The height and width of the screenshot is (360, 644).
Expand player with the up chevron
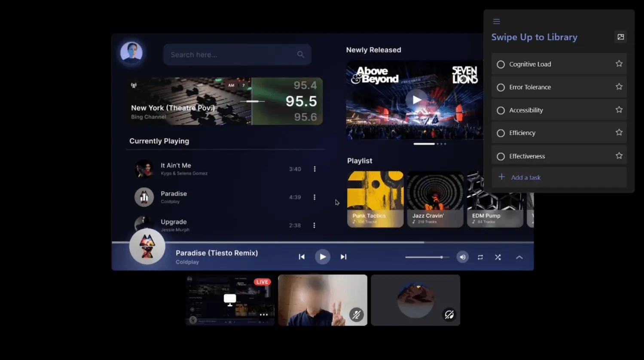[519, 257]
